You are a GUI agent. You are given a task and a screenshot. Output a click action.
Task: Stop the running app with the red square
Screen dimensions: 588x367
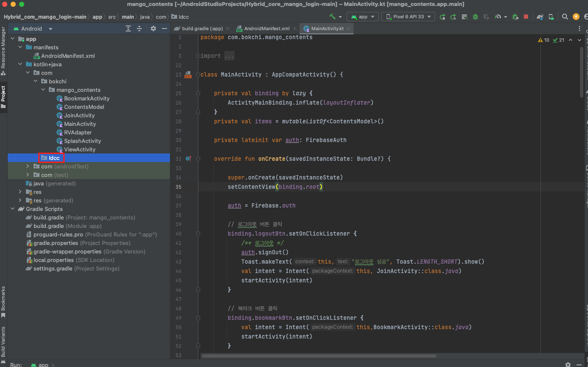[x=526, y=17]
